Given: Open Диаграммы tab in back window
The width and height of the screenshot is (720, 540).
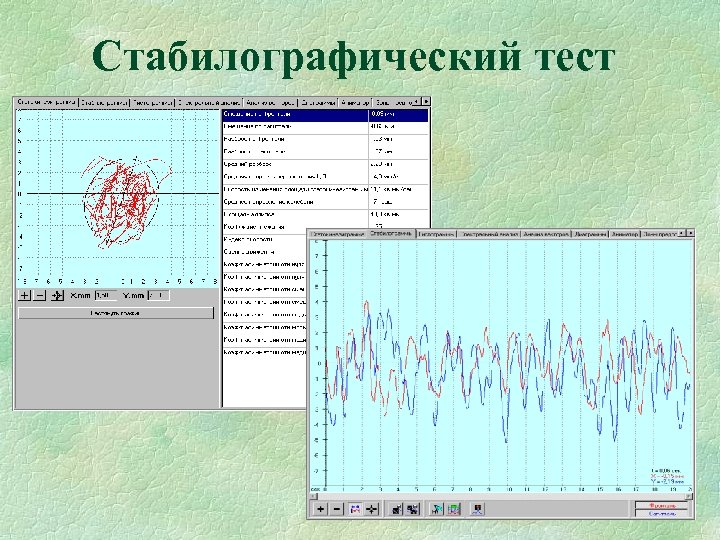Looking at the screenshot, I should click(x=318, y=102).
